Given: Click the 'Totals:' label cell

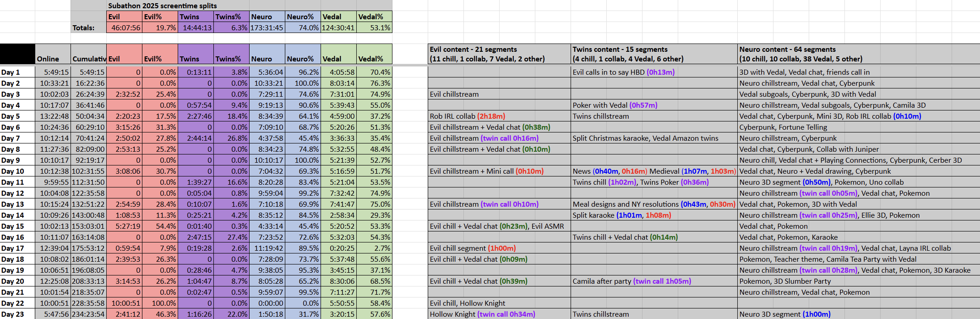Looking at the screenshot, I should 88,27.
